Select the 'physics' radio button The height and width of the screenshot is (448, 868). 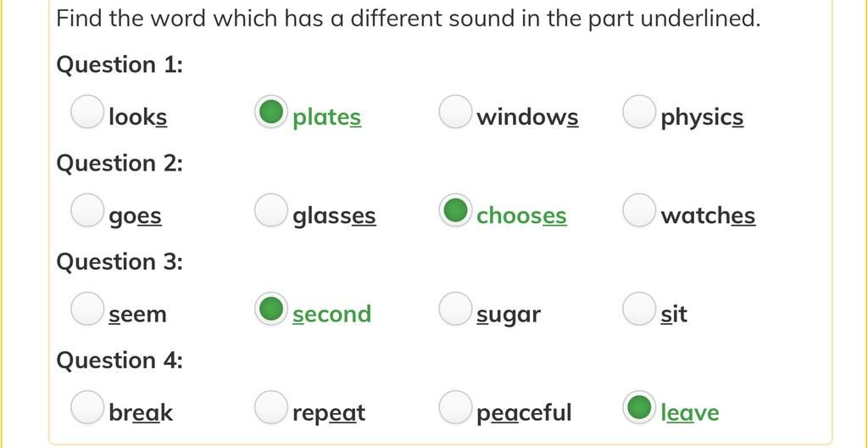click(639, 111)
